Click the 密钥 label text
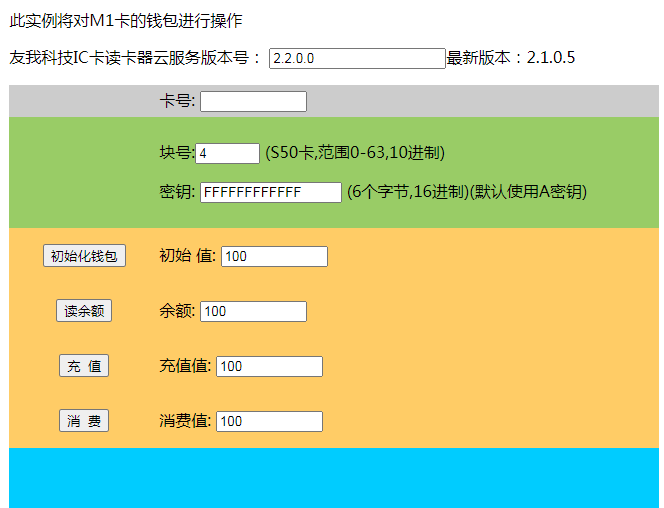 [177, 192]
